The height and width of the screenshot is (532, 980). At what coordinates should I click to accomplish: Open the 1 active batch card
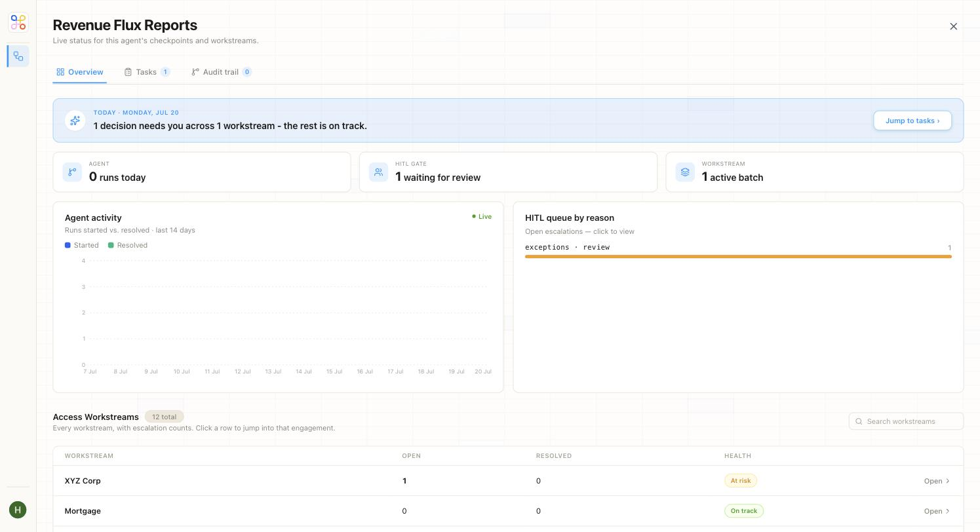pos(815,172)
